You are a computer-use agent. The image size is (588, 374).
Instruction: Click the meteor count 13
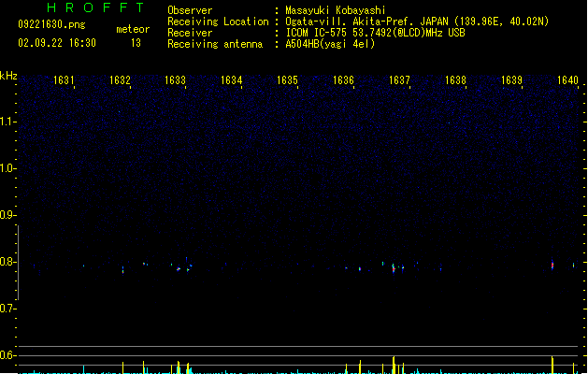[136, 43]
